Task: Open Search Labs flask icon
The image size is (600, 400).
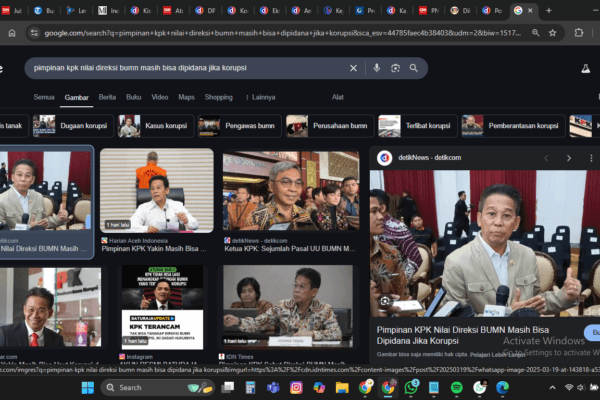Action: click(585, 69)
